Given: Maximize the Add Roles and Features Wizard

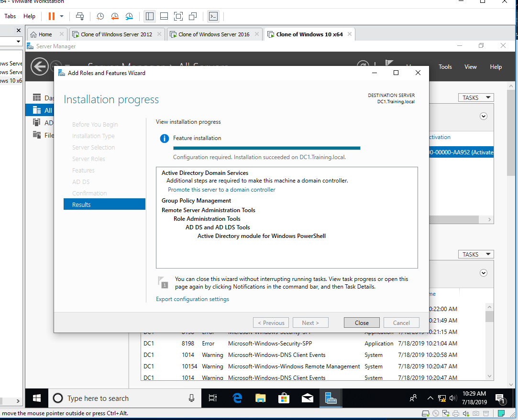Looking at the screenshot, I should [x=396, y=73].
